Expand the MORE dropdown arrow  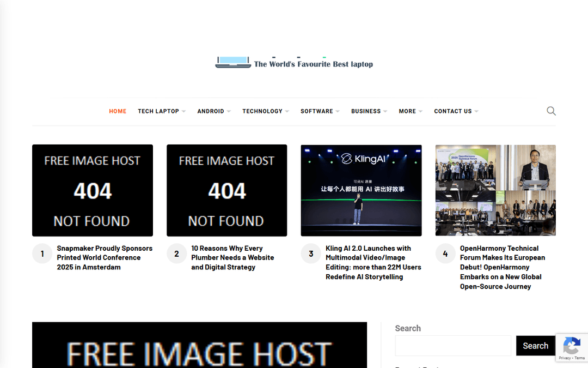pyautogui.click(x=420, y=112)
